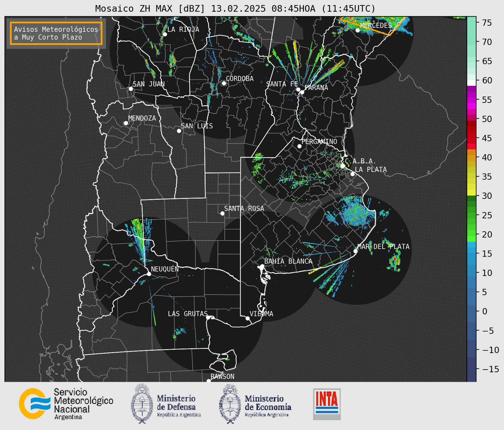Click the white 60 dBZ band of color scale
The height and width of the screenshot is (430, 504).
[x=471, y=83]
